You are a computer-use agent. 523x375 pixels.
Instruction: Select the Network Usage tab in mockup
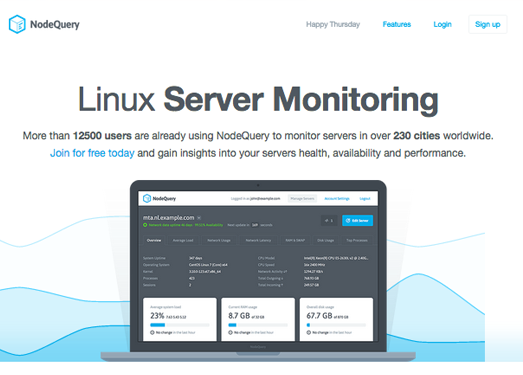219,240
